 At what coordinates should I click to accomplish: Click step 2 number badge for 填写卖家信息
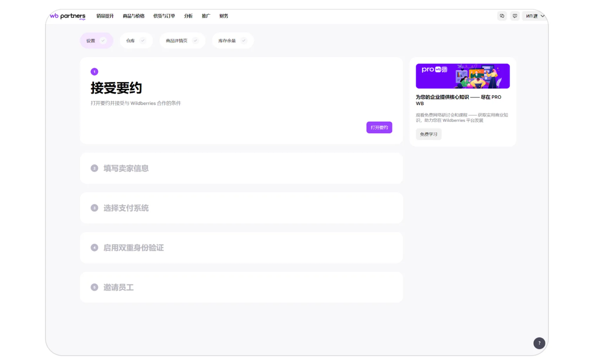point(94,168)
